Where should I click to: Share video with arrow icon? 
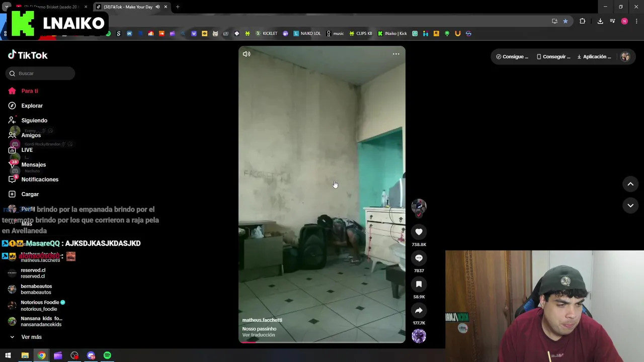pos(419,310)
